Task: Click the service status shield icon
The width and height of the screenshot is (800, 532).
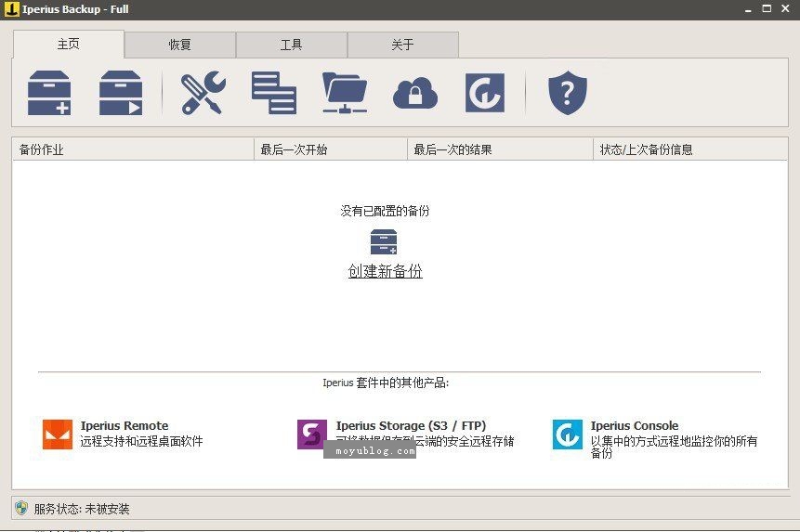Action: [21, 508]
